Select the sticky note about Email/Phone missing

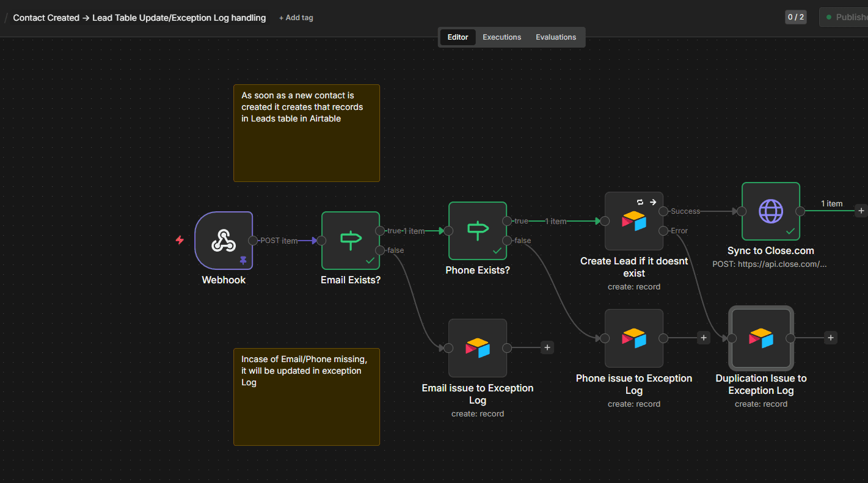pyautogui.click(x=307, y=397)
